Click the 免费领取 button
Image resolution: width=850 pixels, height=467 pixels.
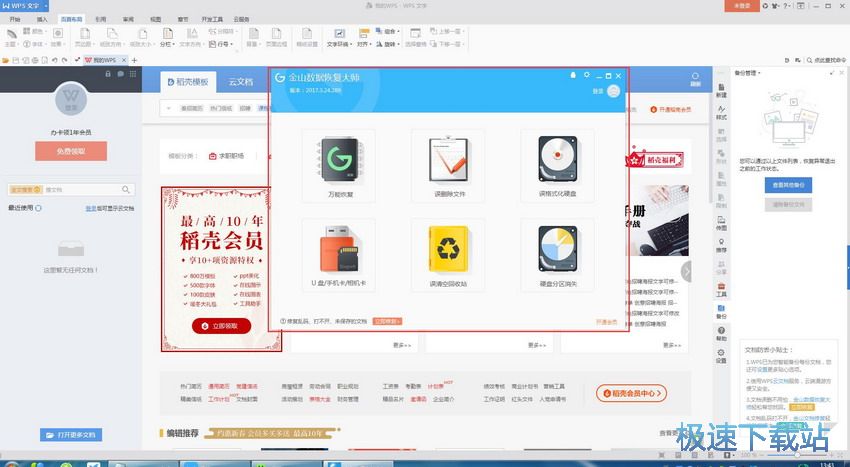point(71,151)
